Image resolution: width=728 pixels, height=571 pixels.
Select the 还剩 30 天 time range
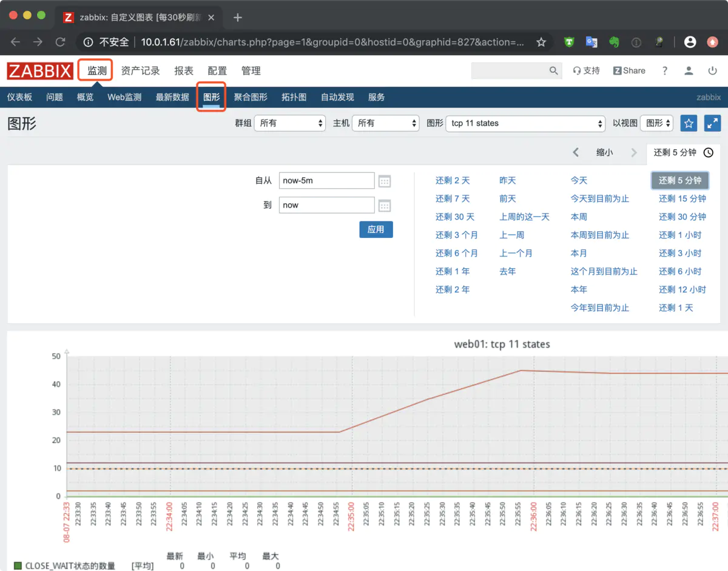455,217
